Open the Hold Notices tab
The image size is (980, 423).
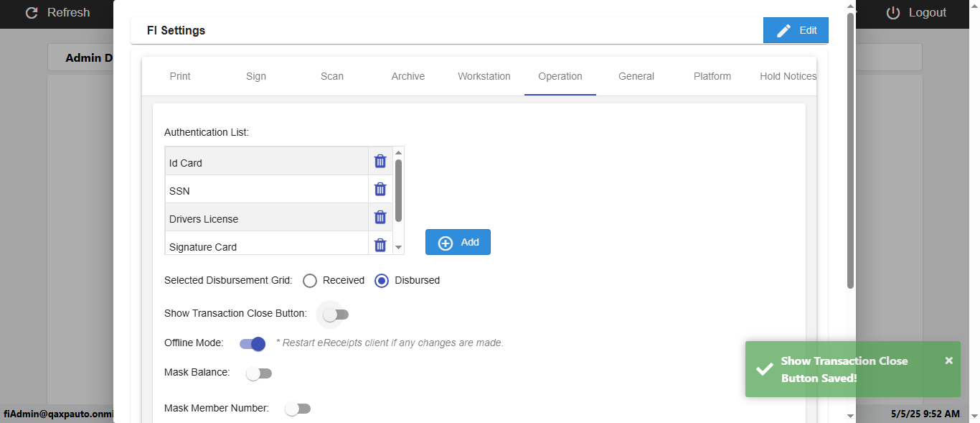[x=788, y=76]
